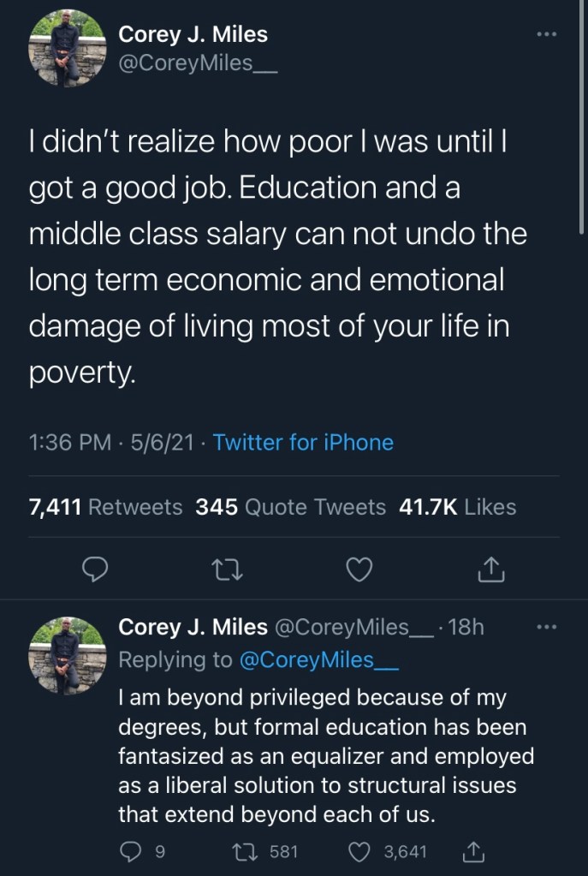Image resolution: width=588 pixels, height=876 pixels.
Task: Like the main poverty tweet
Action: [x=360, y=568]
